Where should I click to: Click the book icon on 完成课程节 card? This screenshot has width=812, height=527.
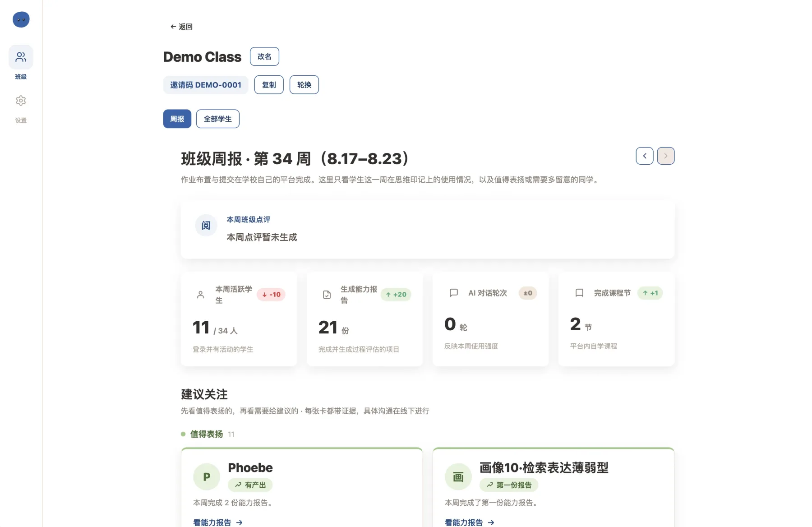point(580,293)
